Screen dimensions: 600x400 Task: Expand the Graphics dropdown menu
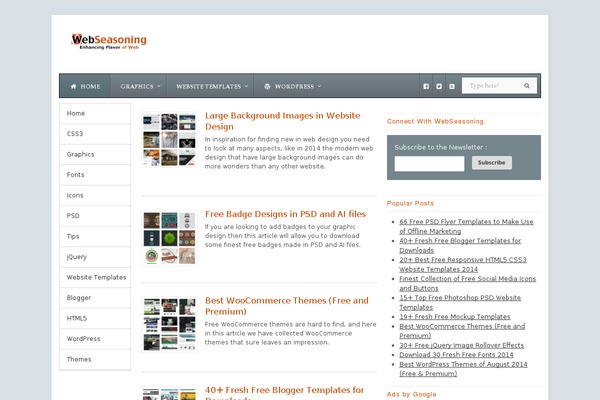click(140, 87)
